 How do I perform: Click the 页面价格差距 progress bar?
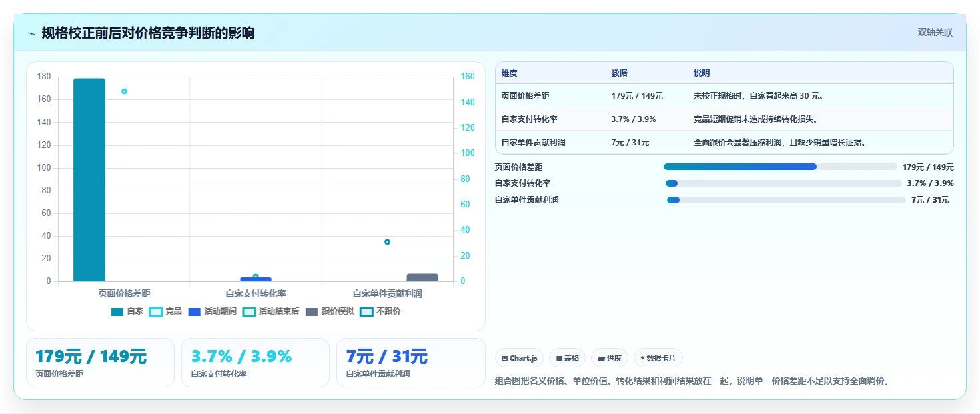780,167
